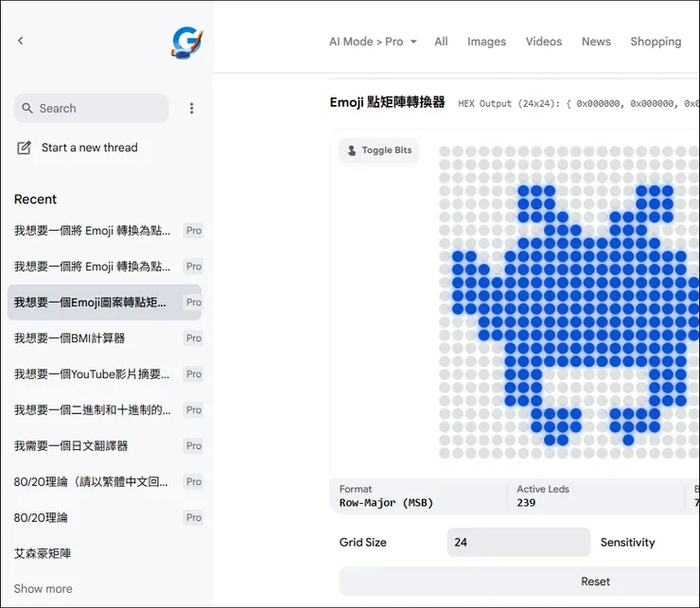Start a new thread
700x608 pixels.
pos(78,148)
